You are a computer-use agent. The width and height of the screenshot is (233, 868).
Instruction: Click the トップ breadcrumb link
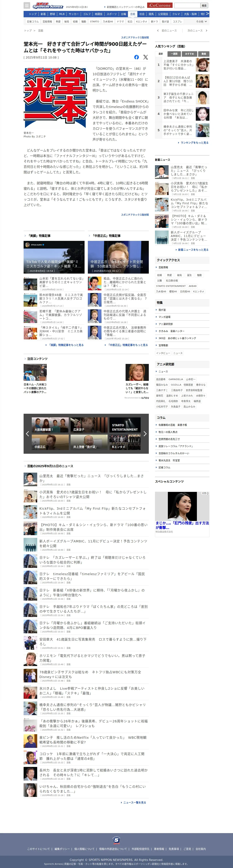coord(28,31)
